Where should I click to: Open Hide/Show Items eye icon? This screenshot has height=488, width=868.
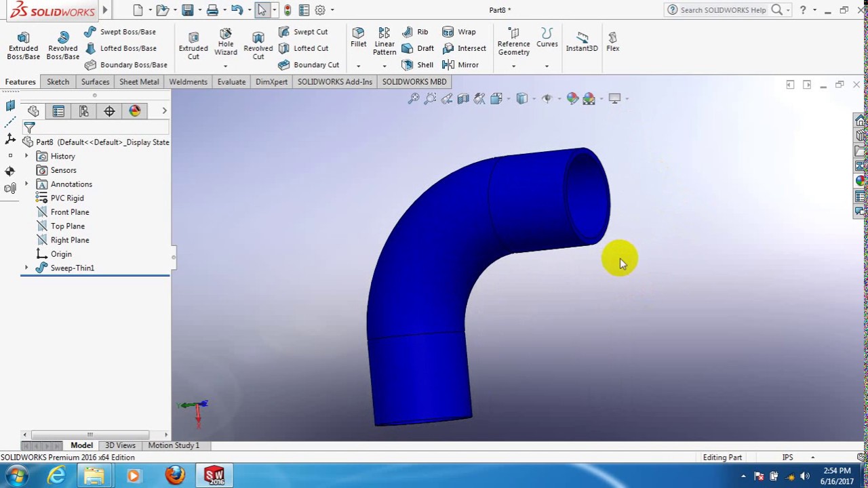pos(547,99)
